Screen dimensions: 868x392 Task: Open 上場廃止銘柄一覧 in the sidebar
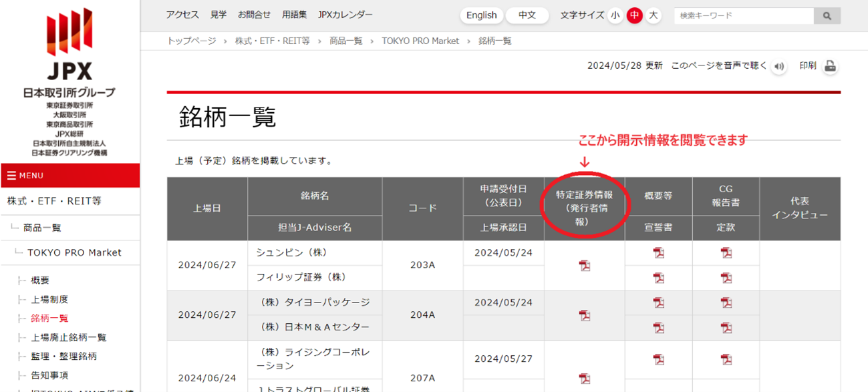(69, 337)
